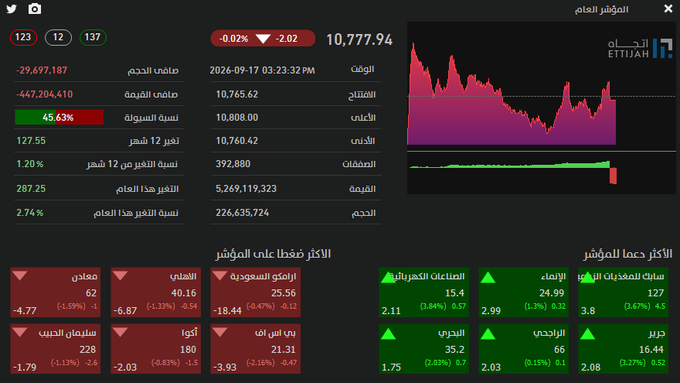Open the بي اس اف stock card
Screen dimensions: 680x383
pyautogui.click(x=255, y=348)
